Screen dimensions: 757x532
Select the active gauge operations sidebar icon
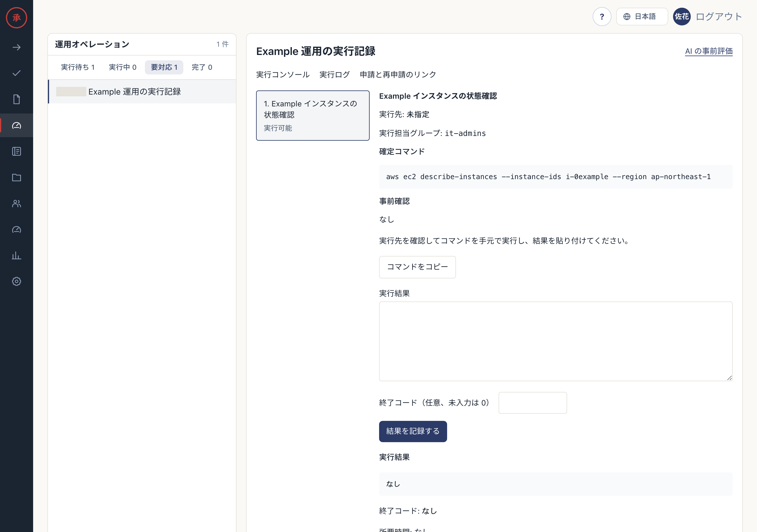17,125
